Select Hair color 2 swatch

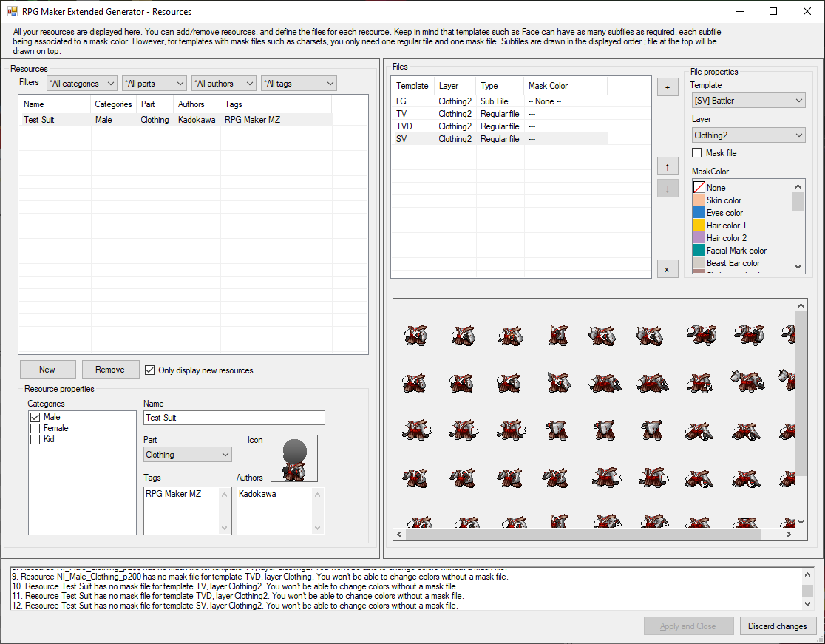tap(699, 238)
